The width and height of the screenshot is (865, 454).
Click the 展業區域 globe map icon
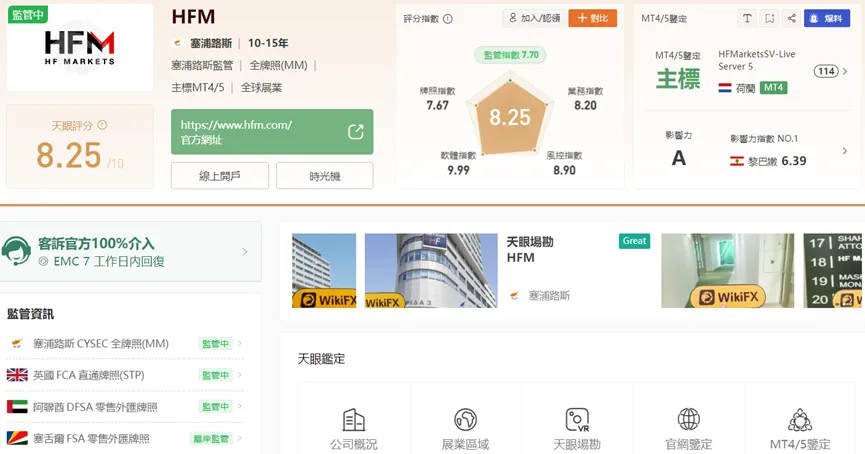(465, 420)
